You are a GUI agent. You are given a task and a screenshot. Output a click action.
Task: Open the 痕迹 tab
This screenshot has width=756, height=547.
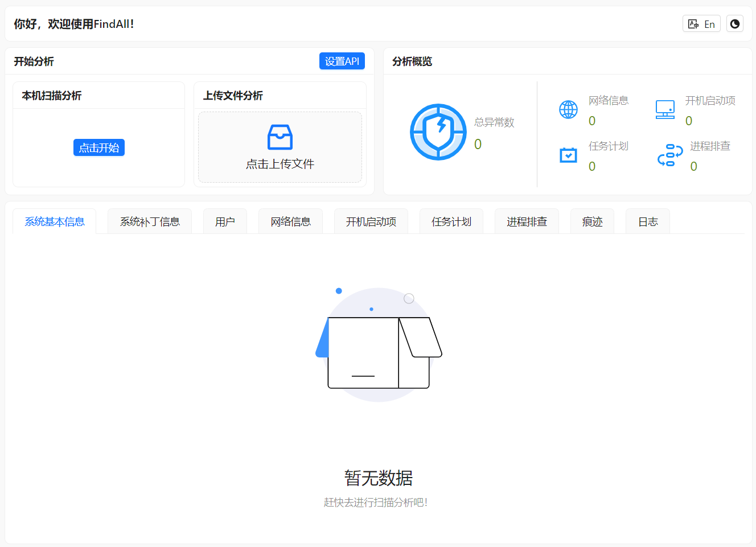pyautogui.click(x=592, y=221)
